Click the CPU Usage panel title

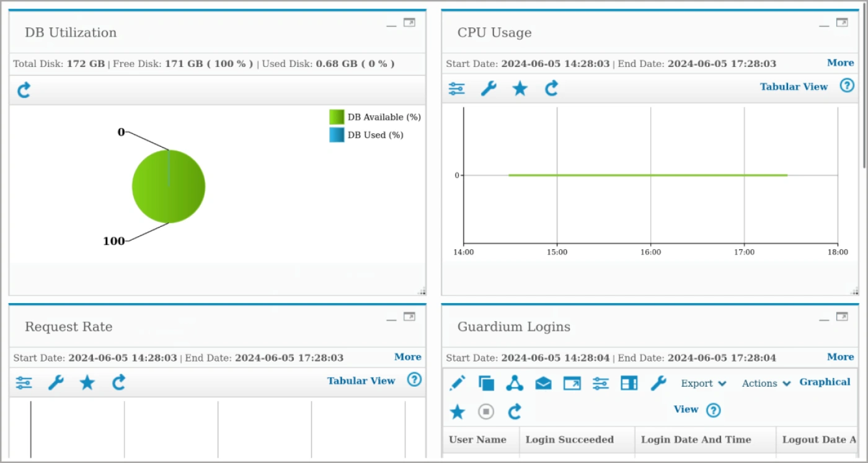pos(494,32)
